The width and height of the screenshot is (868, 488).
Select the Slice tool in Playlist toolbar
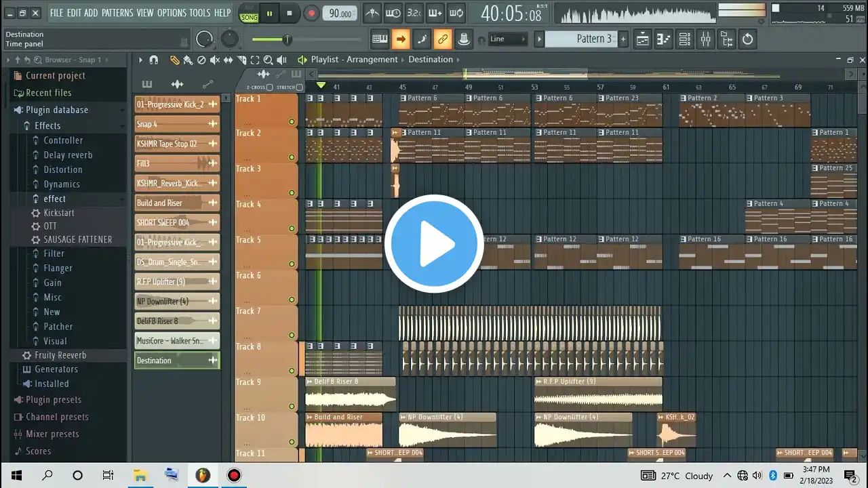(x=241, y=60)
